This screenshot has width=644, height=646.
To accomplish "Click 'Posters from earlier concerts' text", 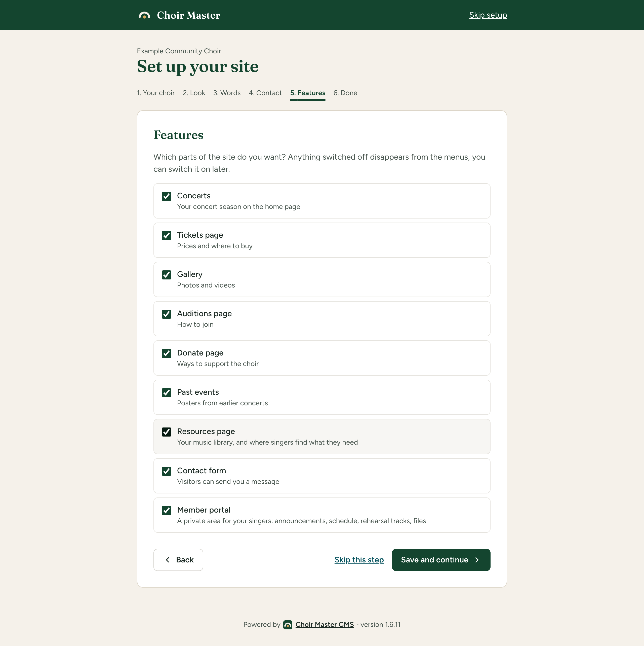I will (223, 403).
